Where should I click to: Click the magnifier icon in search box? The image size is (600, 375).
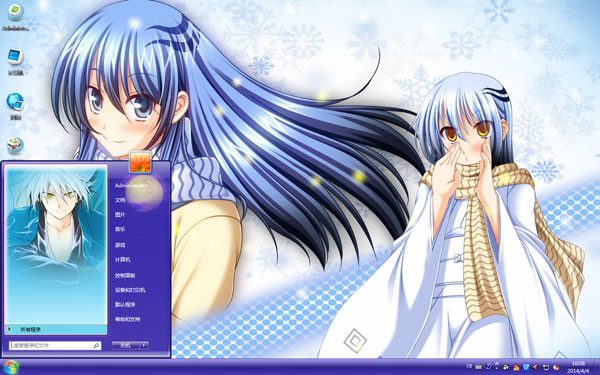(x=96, y=346)
